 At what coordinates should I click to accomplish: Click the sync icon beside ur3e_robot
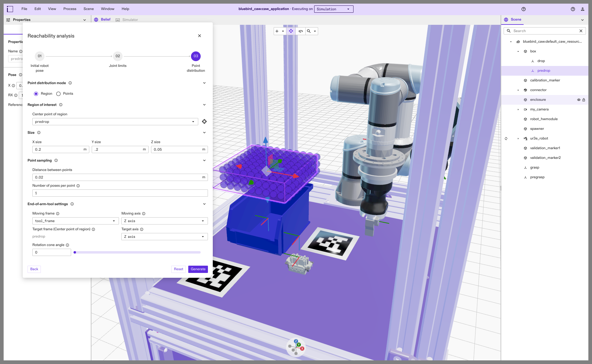point(506,139)
